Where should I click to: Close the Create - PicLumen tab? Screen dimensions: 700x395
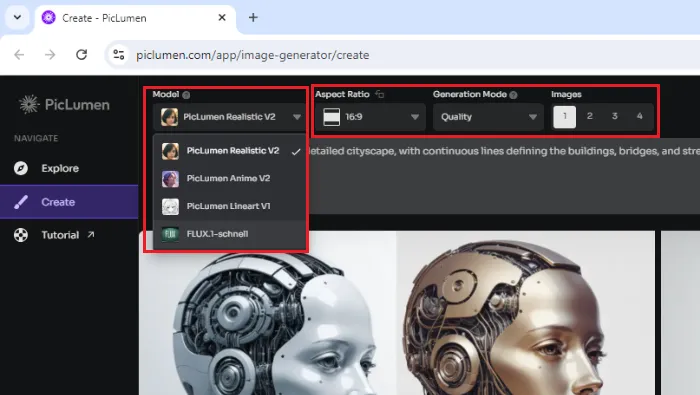point(222,18)
